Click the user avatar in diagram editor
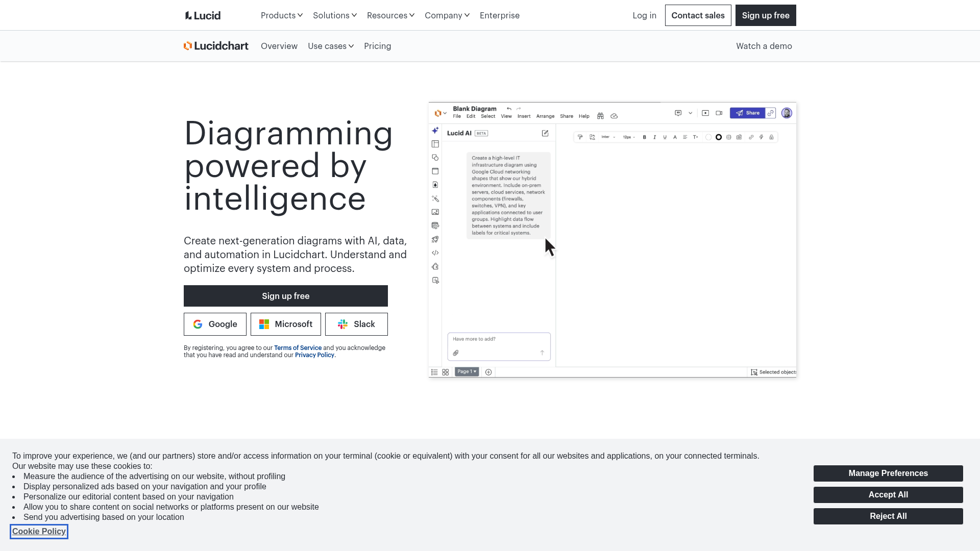The image size is (980, 551). coord(787,113)
